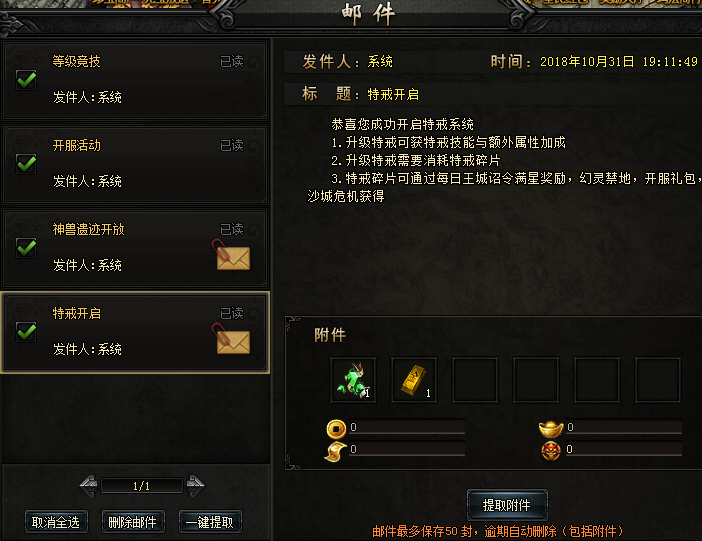Go to previous mail page arrow
Image resolution: width=702 pixels, height=541 pixels.
click(89, 485)
